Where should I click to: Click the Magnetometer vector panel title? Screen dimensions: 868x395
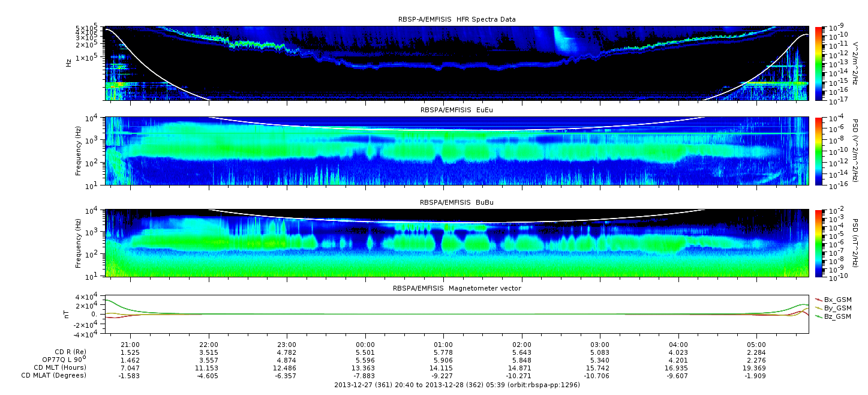click(x=456, y=288)
